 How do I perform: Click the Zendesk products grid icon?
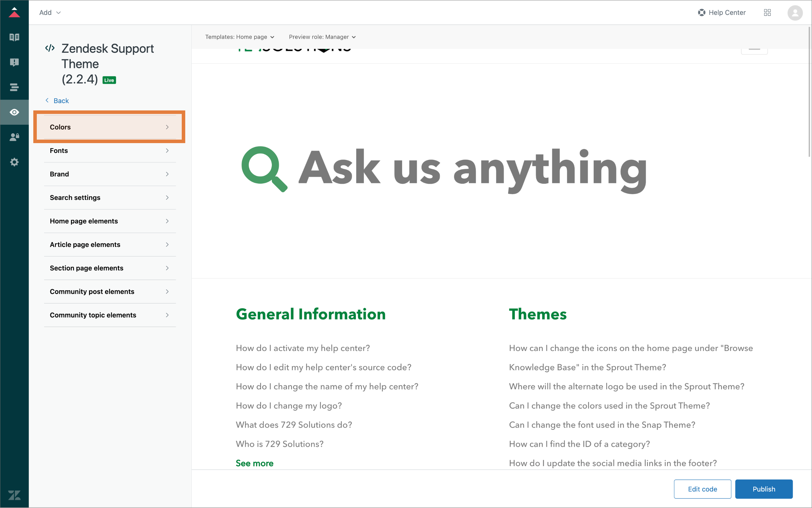coord(767,13)
